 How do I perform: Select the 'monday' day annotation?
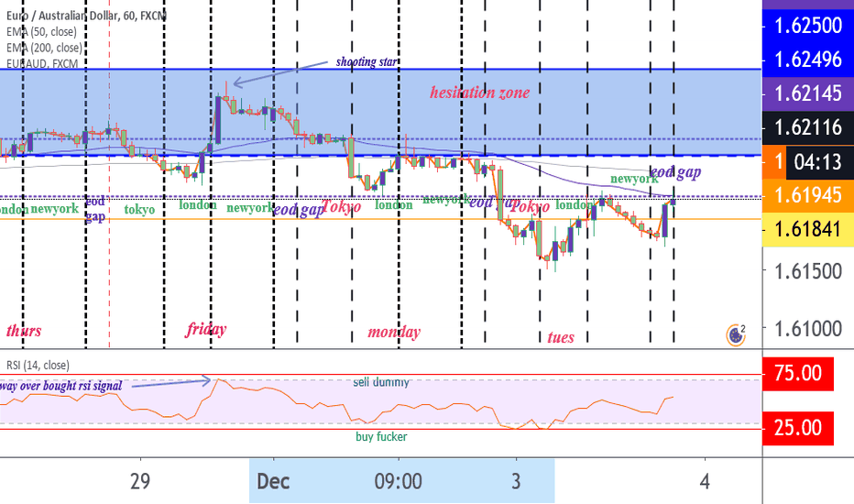(394, 332)
